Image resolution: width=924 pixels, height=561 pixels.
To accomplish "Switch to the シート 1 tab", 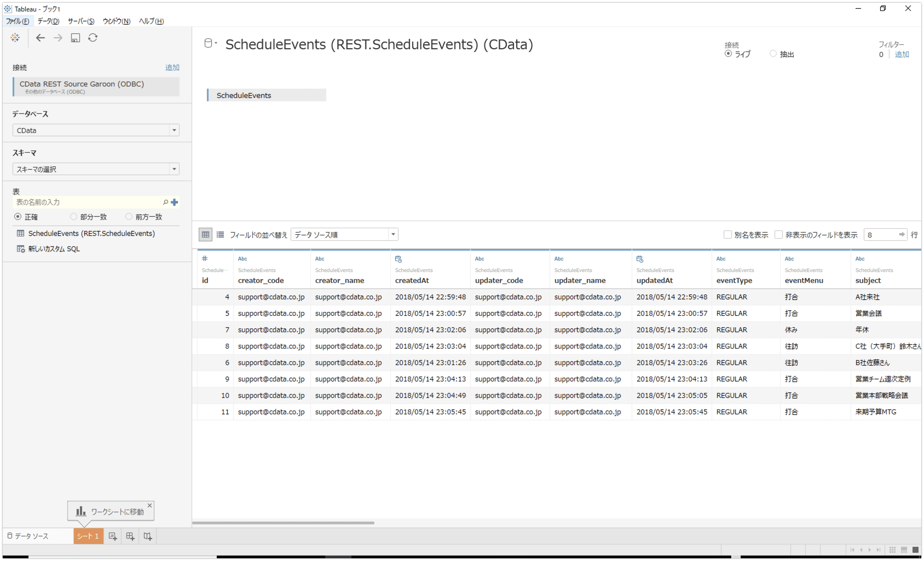I will pyautogui.click(x=88, y=536).
